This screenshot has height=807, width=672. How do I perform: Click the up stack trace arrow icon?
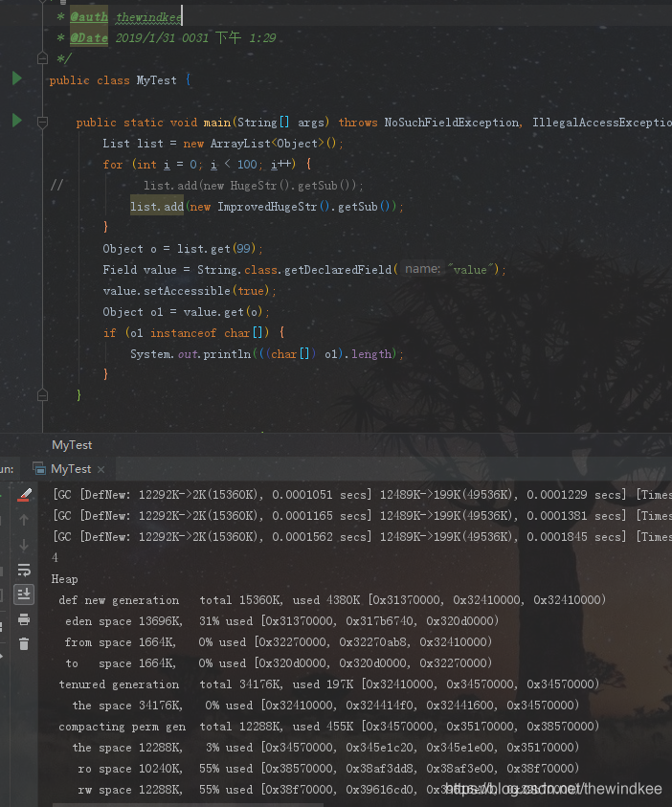pos(24,520)
